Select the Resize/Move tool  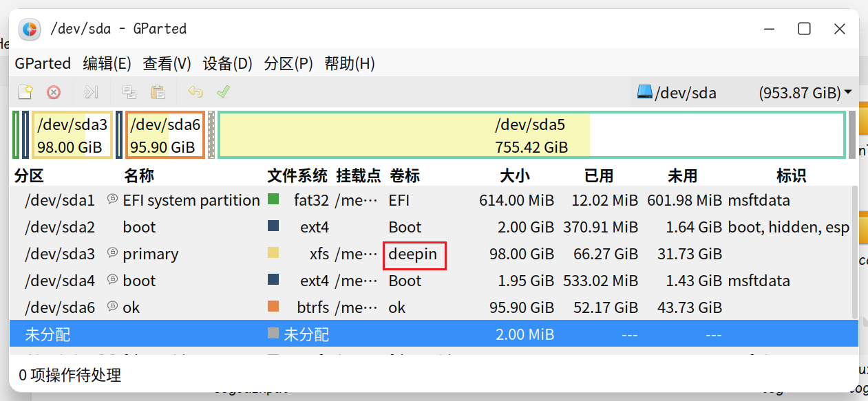[92, 91]
